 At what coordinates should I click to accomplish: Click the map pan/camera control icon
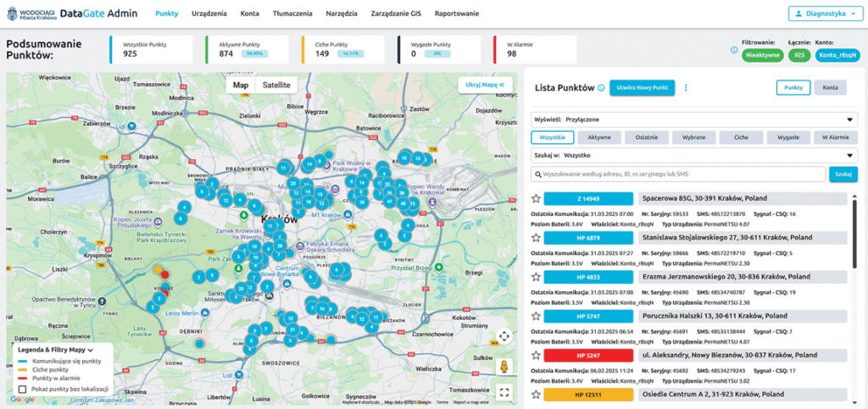pyautogui.click(x=504, y=336)
